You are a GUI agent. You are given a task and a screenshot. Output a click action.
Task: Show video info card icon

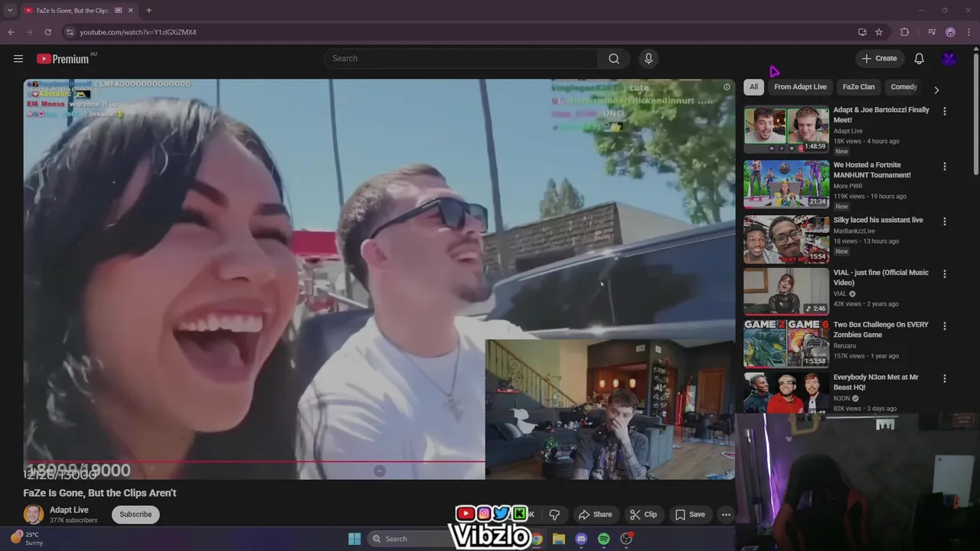tap(727, 86)
